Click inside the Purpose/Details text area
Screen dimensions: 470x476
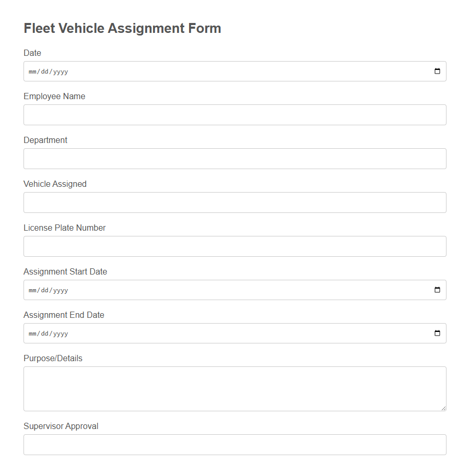pyautogui.click(x=235, y=386)
